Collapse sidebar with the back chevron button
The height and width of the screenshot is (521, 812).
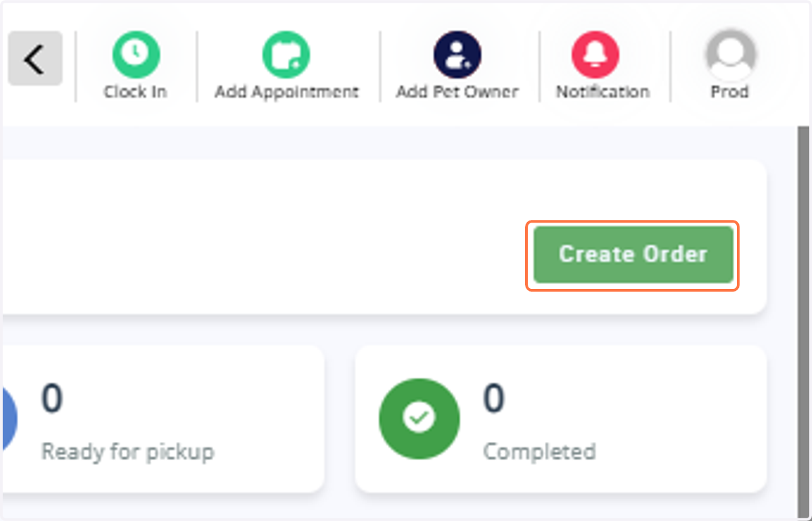coord(35,59)
